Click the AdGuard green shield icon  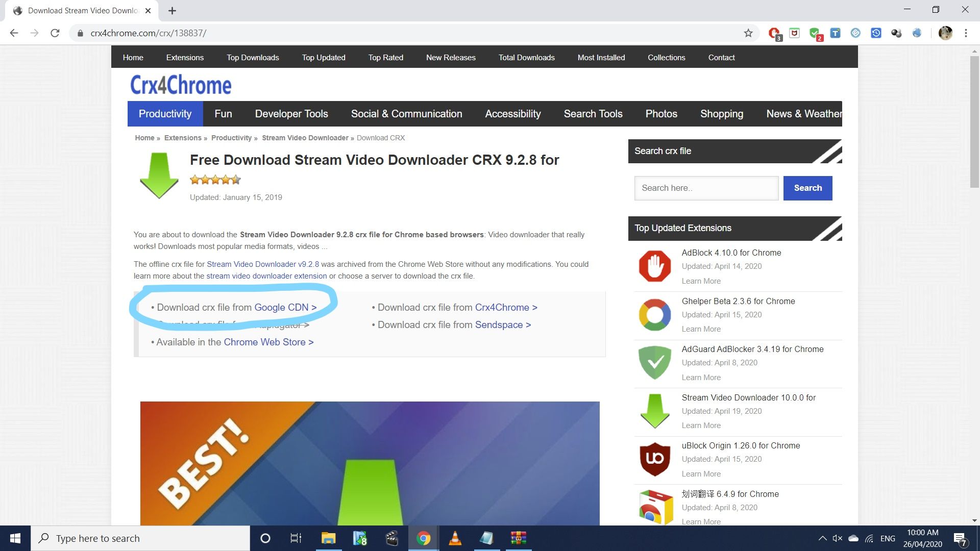coord(655,363)
